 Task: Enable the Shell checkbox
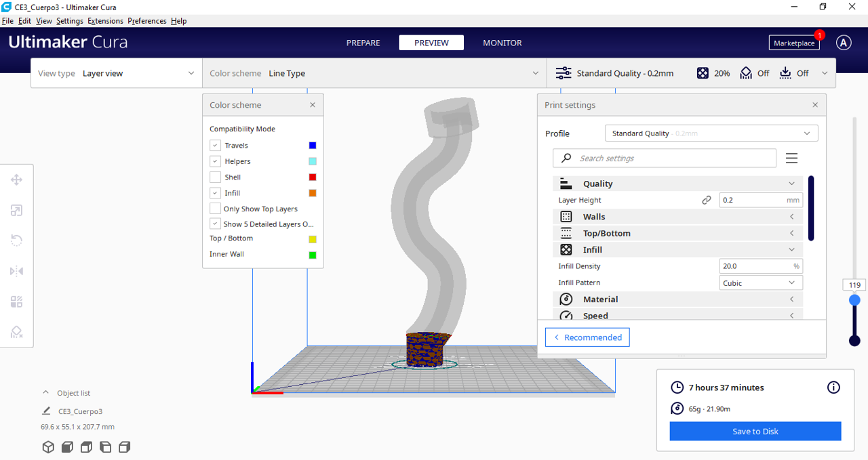pyautogui.click(x=215, y=177)
